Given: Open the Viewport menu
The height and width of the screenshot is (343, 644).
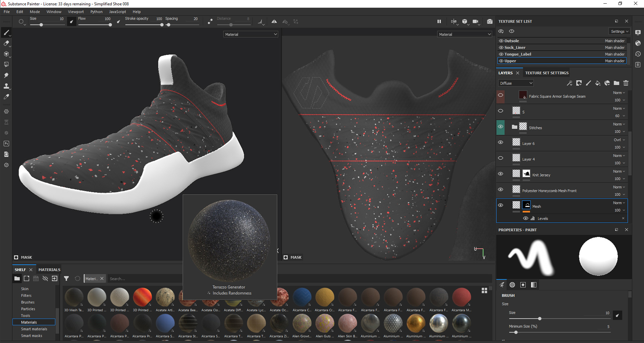Looking at the screenshot, I should tap(75, 11).
